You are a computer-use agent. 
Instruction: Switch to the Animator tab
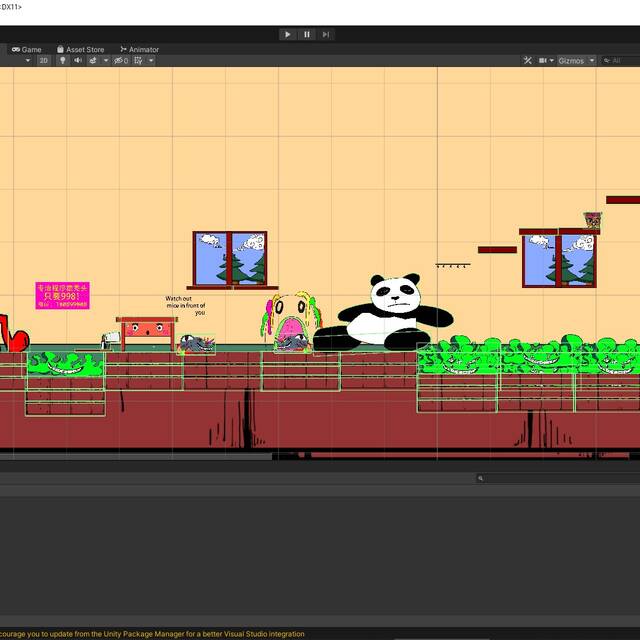tap(139, 49)
